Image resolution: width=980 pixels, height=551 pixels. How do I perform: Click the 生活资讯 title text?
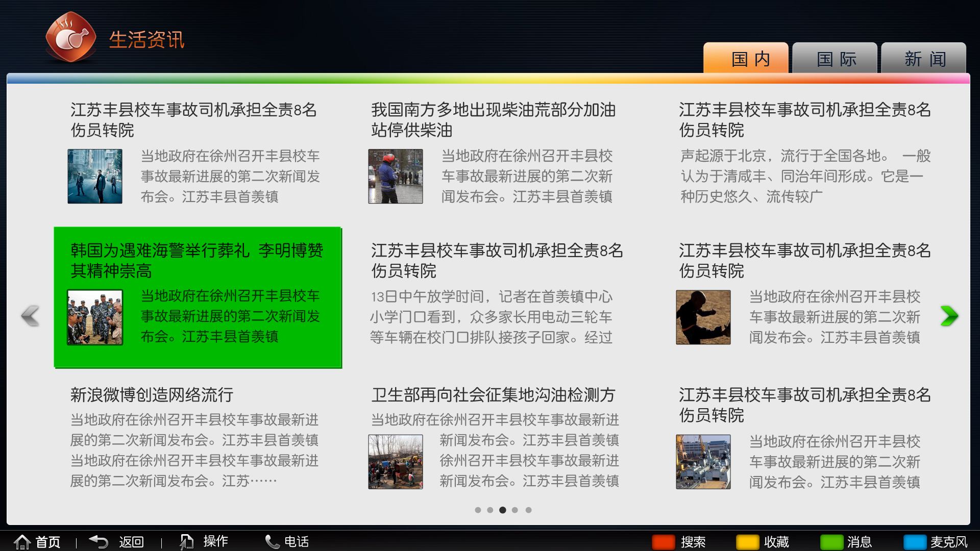click(146, 40)
